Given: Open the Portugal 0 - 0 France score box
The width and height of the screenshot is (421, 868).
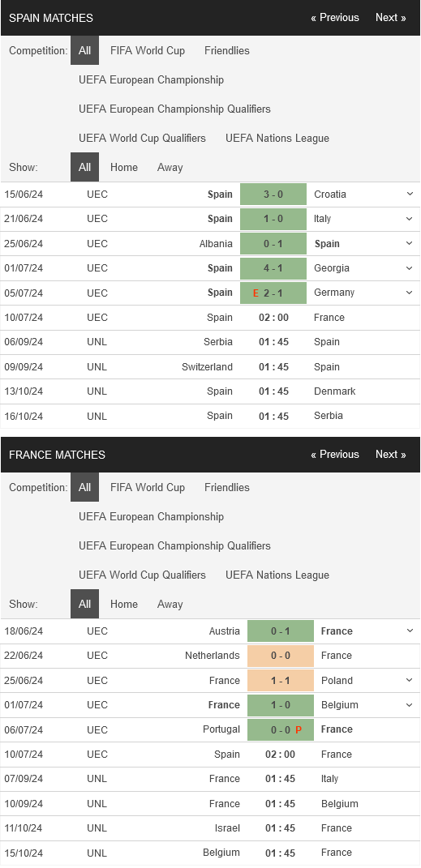Looking at the screenshot, I should click(x=281, y=729).
